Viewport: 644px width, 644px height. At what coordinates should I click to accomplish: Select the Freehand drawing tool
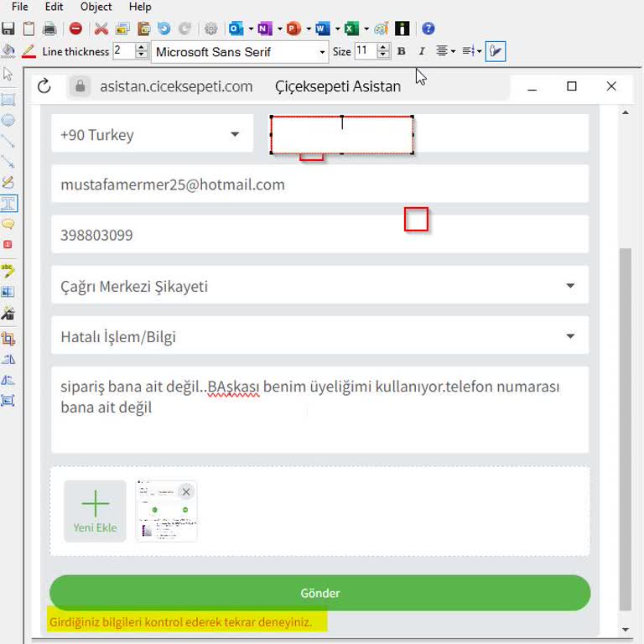click(x=8, y=182)
